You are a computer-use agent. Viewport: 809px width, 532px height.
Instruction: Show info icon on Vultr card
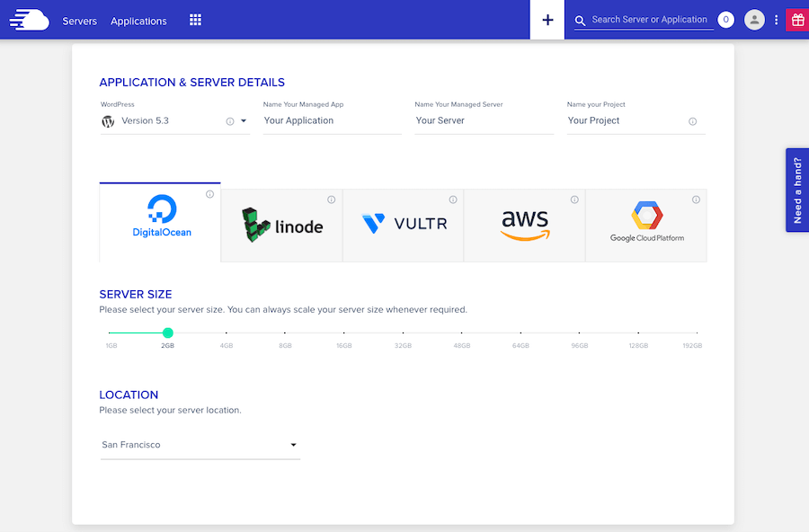tap(452, 199)
